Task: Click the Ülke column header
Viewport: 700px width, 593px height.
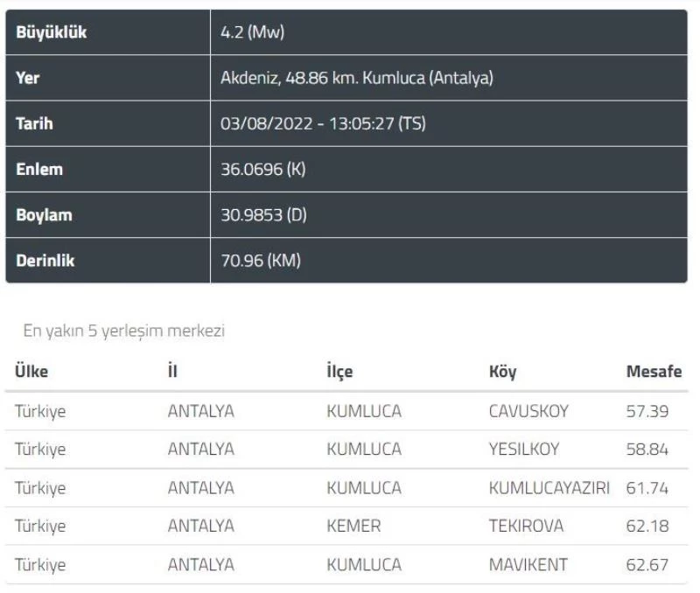Action: coord(31,372)
